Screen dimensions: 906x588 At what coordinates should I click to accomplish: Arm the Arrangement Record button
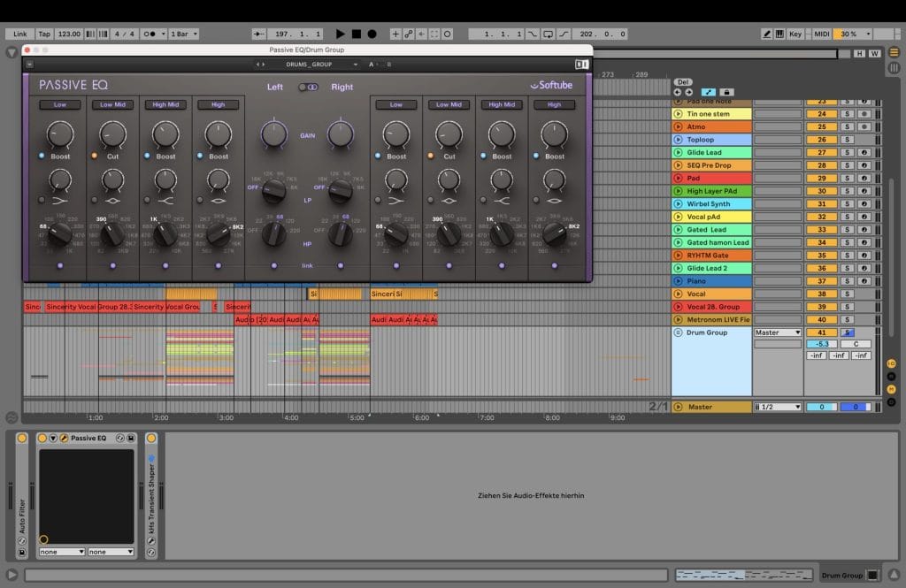coord(372,34)
